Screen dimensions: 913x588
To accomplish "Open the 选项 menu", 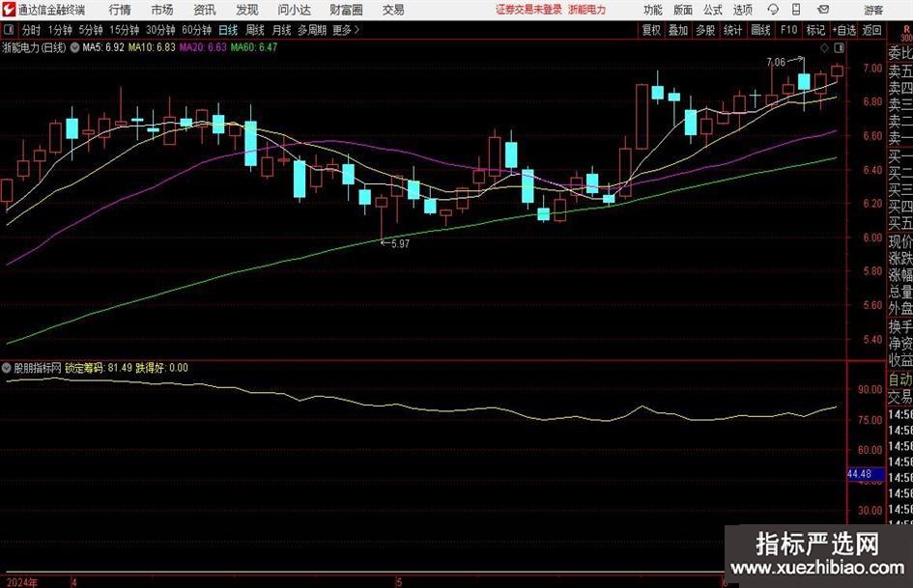I will click(x=742, y=10).
